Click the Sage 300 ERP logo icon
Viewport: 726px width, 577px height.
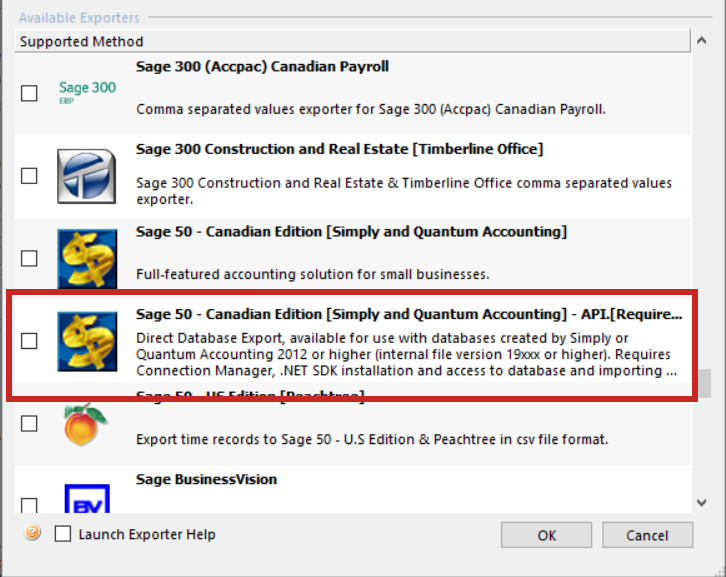pos(88,92)
